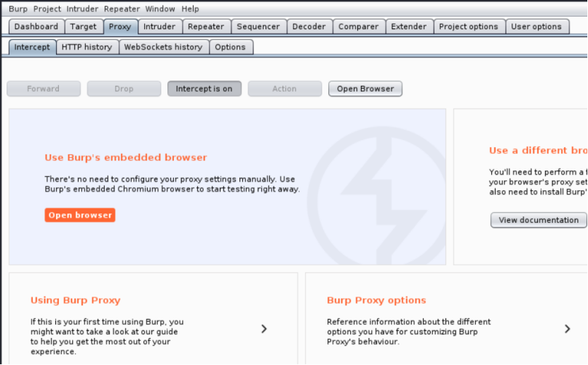The height and width of the screenshot is (365, 588).
Task: Click the first-time using Burp guide text
Action: click(107, 337)
